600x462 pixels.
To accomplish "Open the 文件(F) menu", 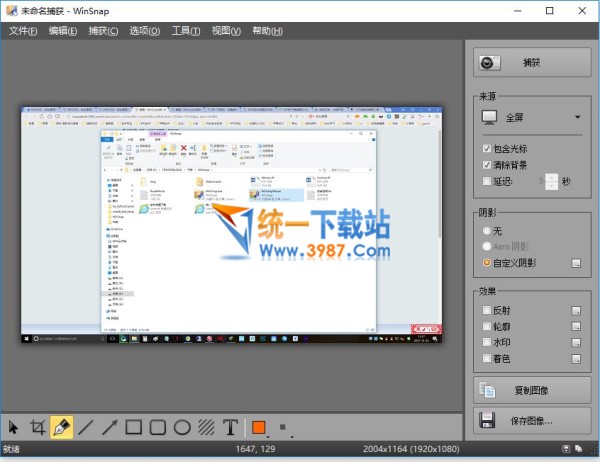I will tap(23, 31).
